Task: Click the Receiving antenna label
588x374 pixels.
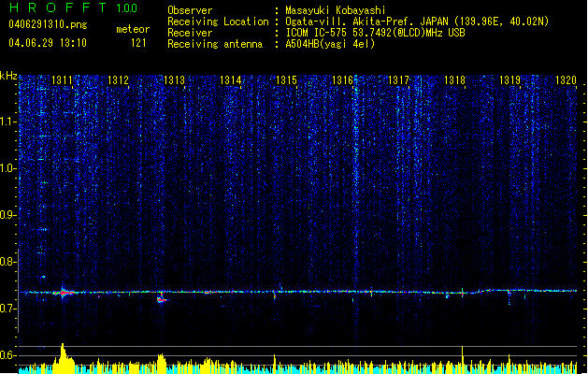Action: click(x=215, y=44)
